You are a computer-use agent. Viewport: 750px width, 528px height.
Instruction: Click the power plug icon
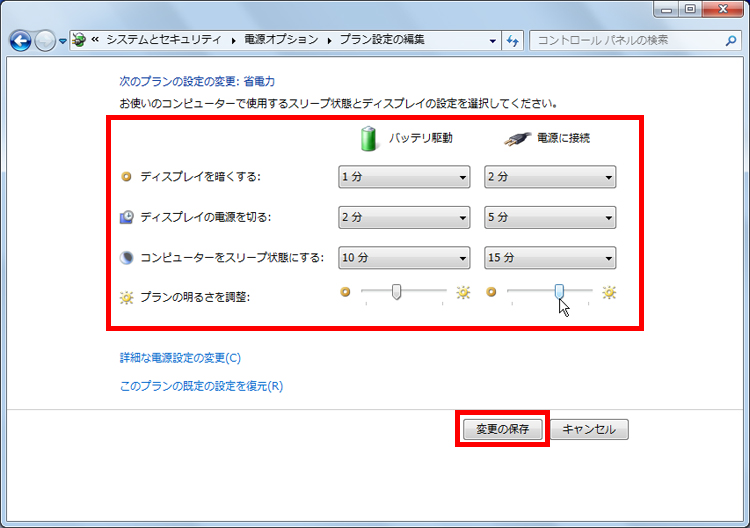(518, 139)
